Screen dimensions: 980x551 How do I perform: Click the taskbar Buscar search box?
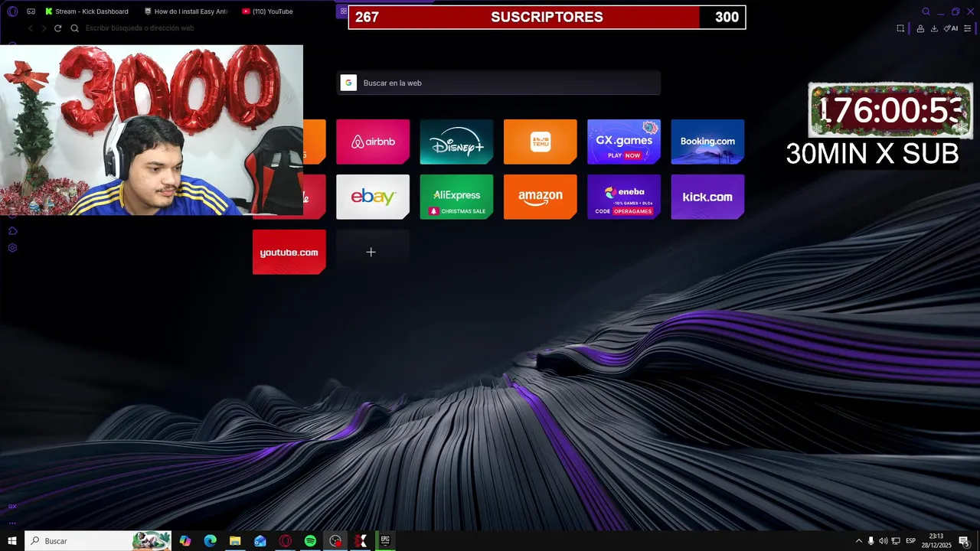coord(98,541)
